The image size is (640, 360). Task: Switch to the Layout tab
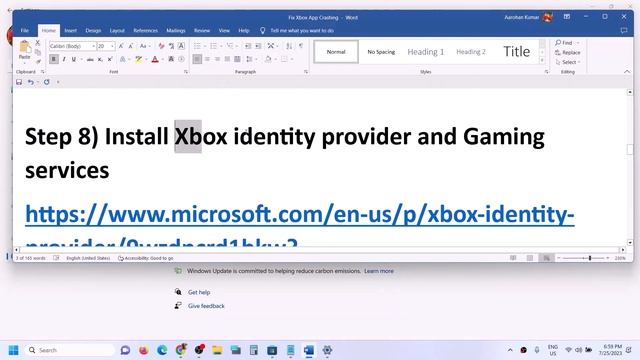[x=117, y=31]
